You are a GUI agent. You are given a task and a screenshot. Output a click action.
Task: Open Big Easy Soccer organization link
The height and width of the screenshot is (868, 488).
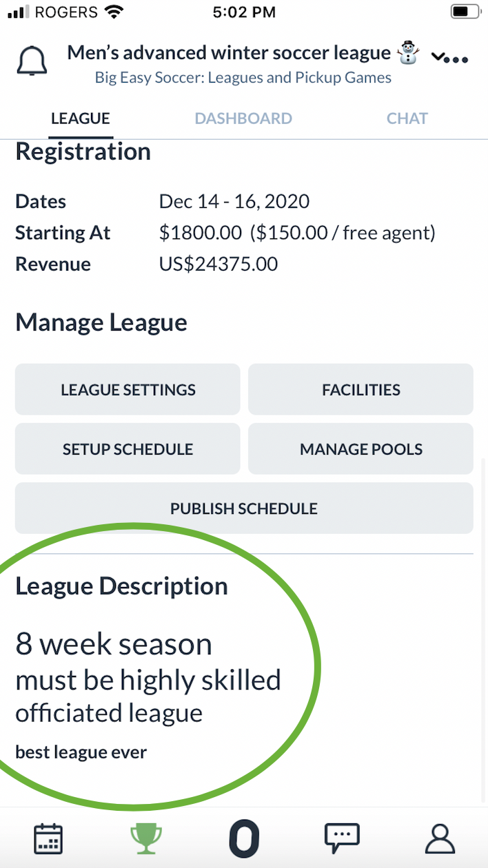(x=243, y=77)
